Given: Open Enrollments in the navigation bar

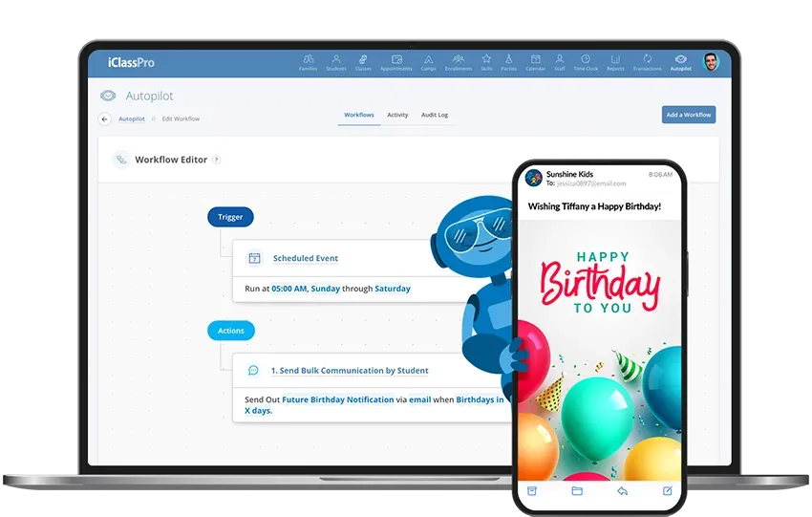Looking at the screenshot, I should 459,62.
